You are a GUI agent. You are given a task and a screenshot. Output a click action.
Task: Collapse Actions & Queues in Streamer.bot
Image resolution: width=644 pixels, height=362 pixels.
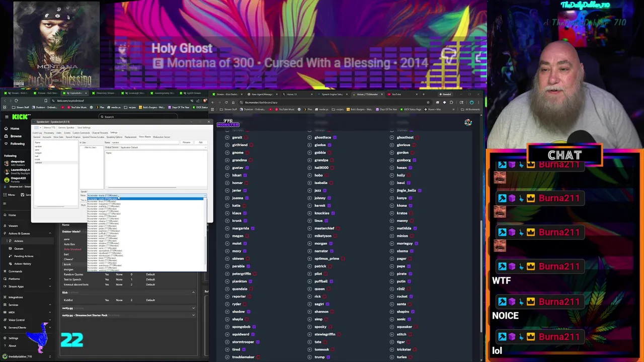coord(49,233)
